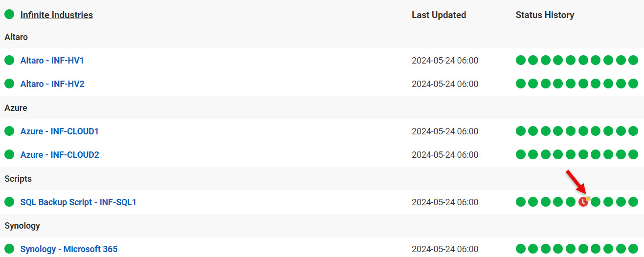Open Synology - Microsoft 365 backup details
Viewport: 644px width, 257px height.
click(69, 249)
